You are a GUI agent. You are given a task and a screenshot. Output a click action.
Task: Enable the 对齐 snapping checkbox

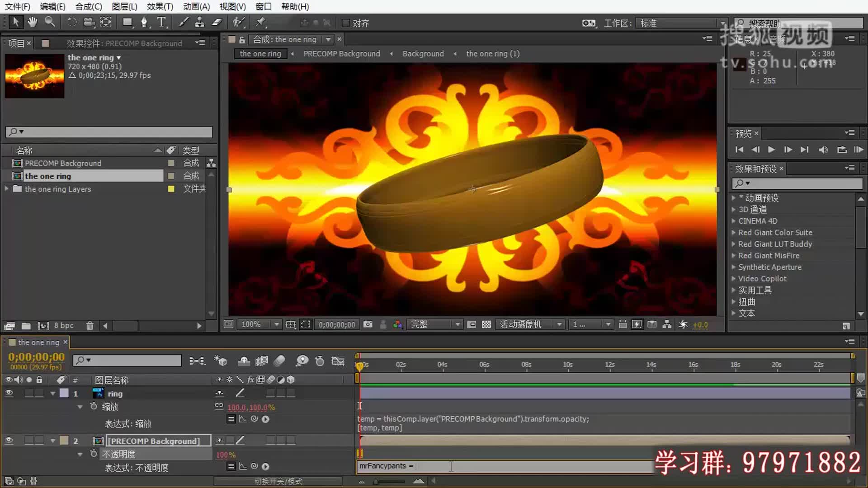346,23
